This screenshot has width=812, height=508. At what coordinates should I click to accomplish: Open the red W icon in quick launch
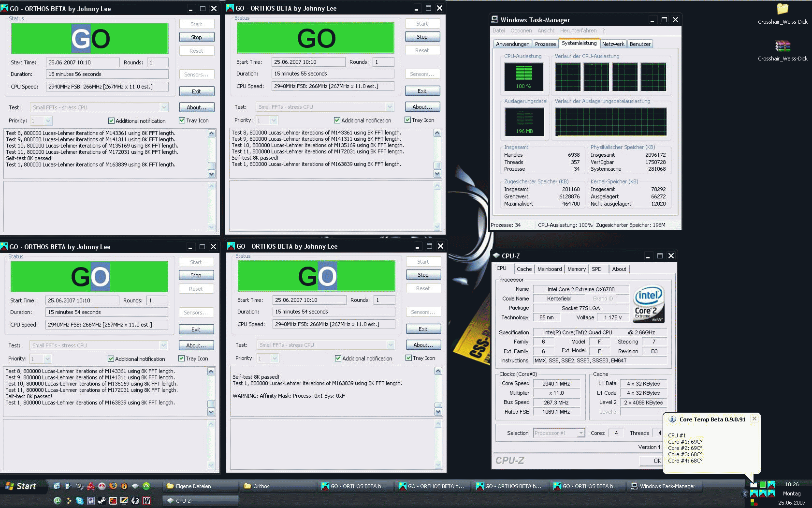146,501
